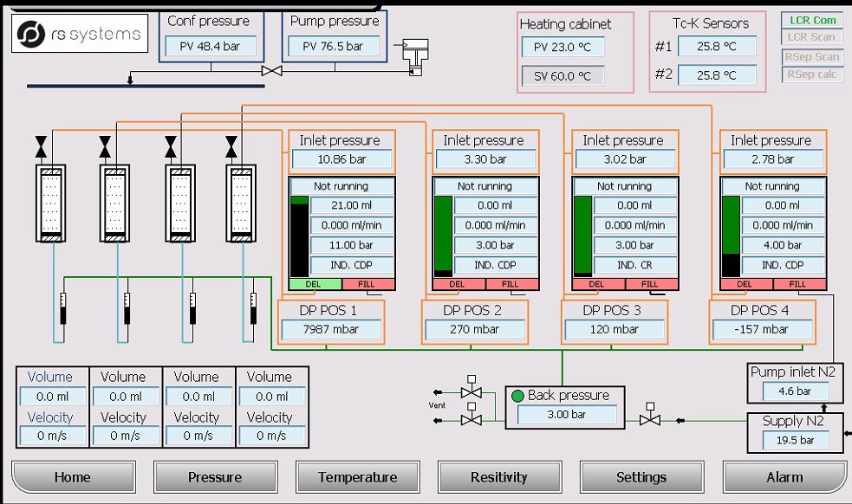Edit the Heating cabinet SV 60.0 °C field
The width and height of the screenshot is (852, 504).
tap(563, 76)
